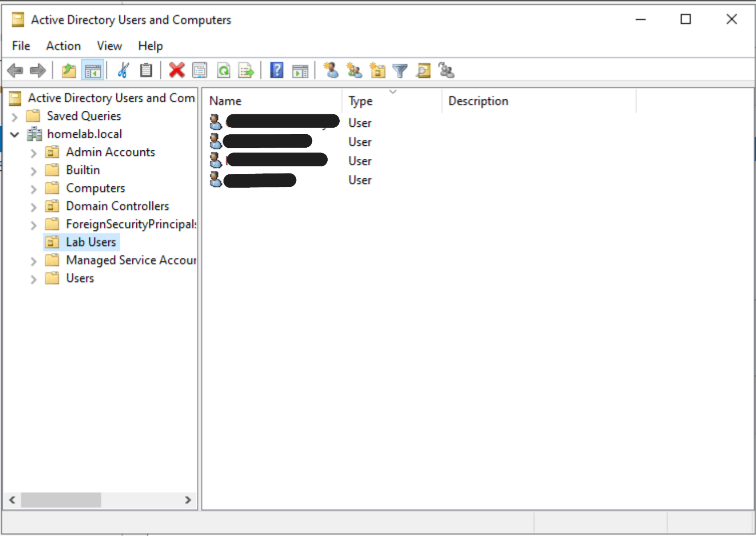
Task: Create a new user with toolbar icon
Action: (x=331, y=71)
